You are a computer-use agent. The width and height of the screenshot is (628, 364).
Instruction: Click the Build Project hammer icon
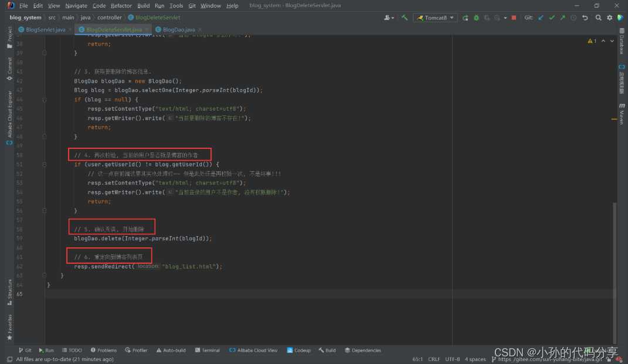[x=405, y=18]
